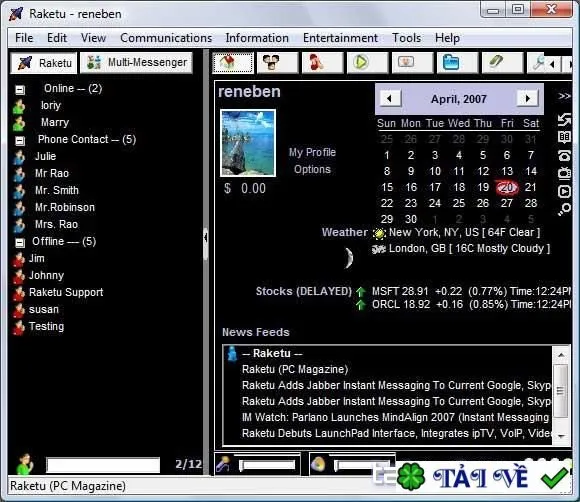The image size is (580, 502).
Task: Open the Home toolbar button
Action: pyautogui.click(x=233, y=63)
